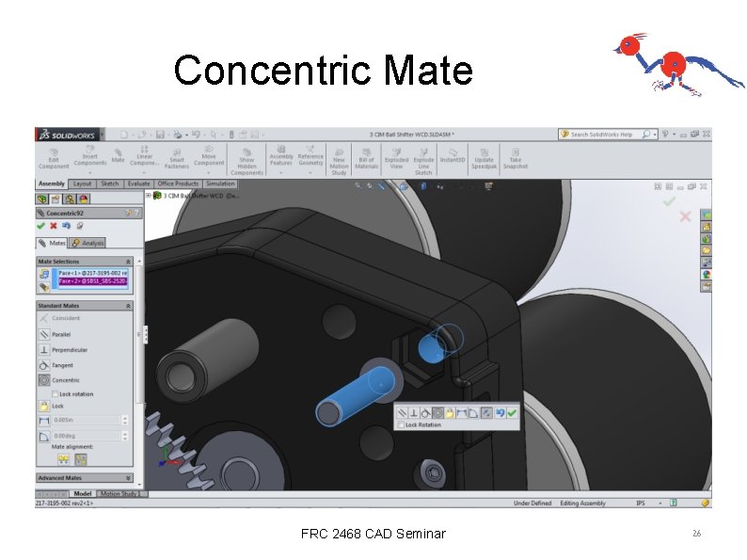
Task: Click Tangent icon in floating mate toolbar
Action: [x=425, y=413]
